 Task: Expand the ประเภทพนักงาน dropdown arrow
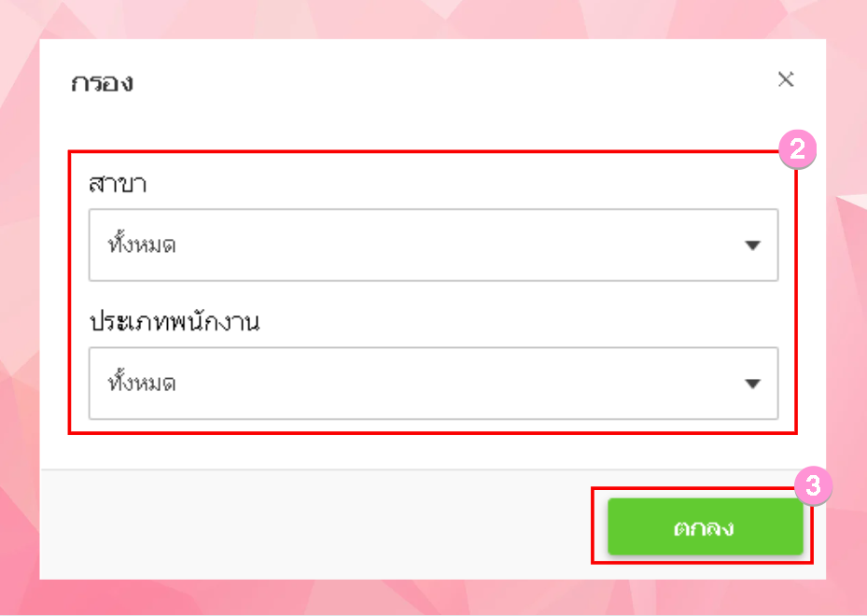752,384
